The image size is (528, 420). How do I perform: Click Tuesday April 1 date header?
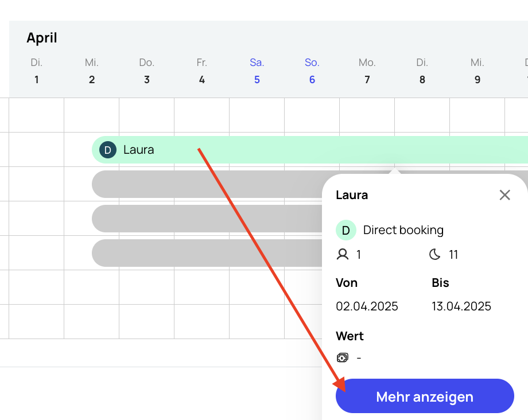click(x=36, y=71)
